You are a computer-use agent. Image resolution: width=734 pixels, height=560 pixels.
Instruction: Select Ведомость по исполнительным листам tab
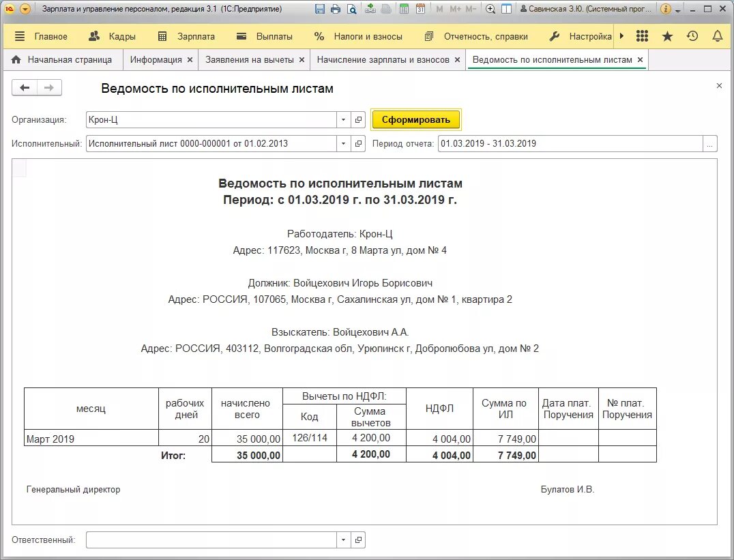click(553, 60)
